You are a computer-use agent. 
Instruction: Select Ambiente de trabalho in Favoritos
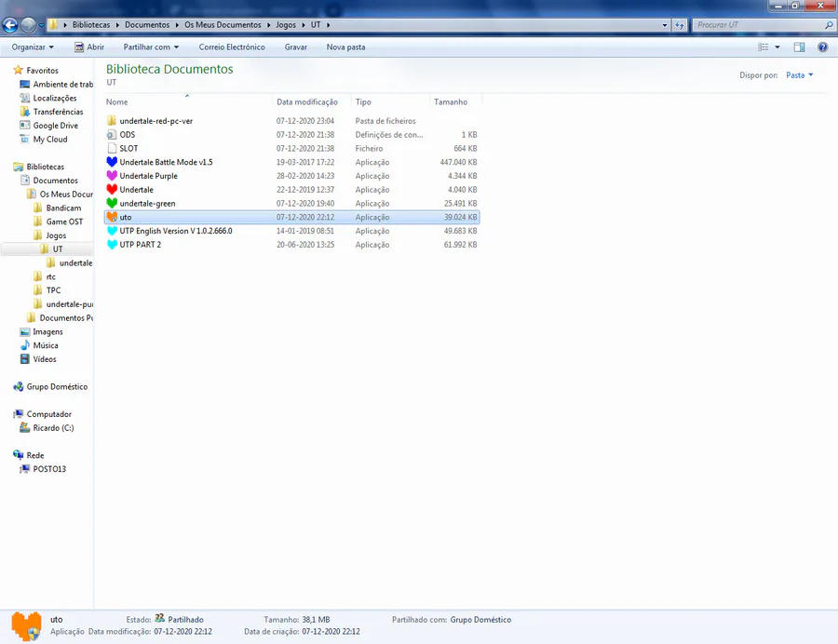click(57, 84)
